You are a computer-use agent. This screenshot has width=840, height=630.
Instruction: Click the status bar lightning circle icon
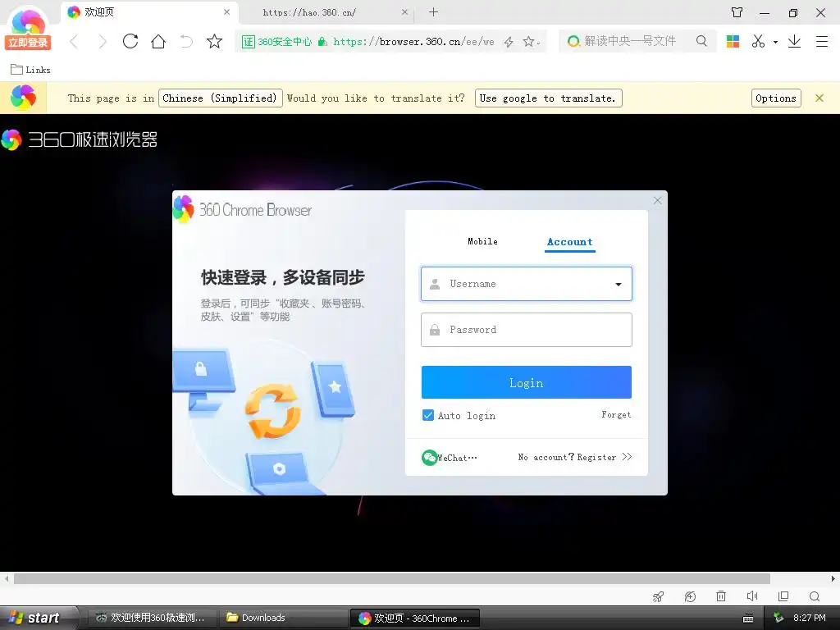(x=690, y=596)
